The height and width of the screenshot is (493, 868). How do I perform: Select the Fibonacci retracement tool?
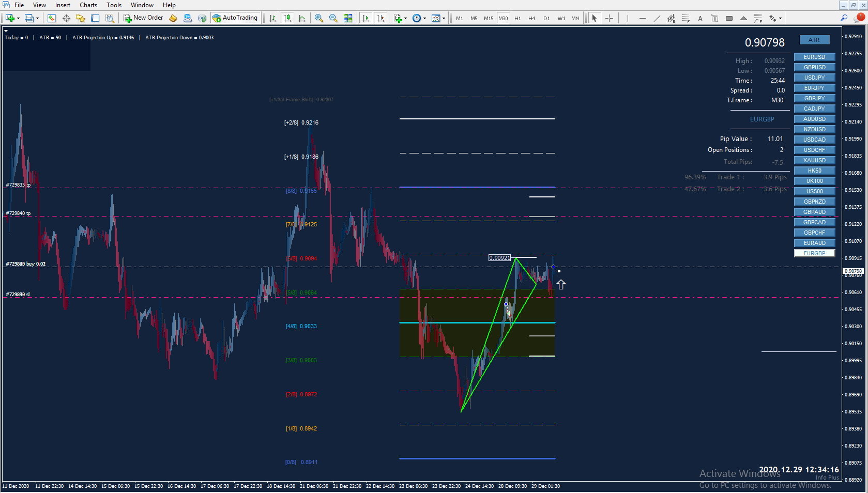tap(686, 18)
